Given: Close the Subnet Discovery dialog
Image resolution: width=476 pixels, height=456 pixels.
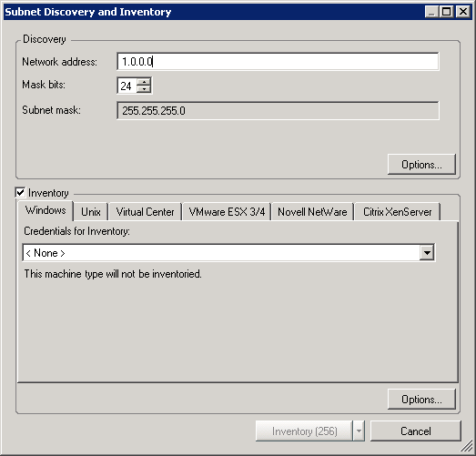Looking at the screenshot, I should tap(463, 12).
